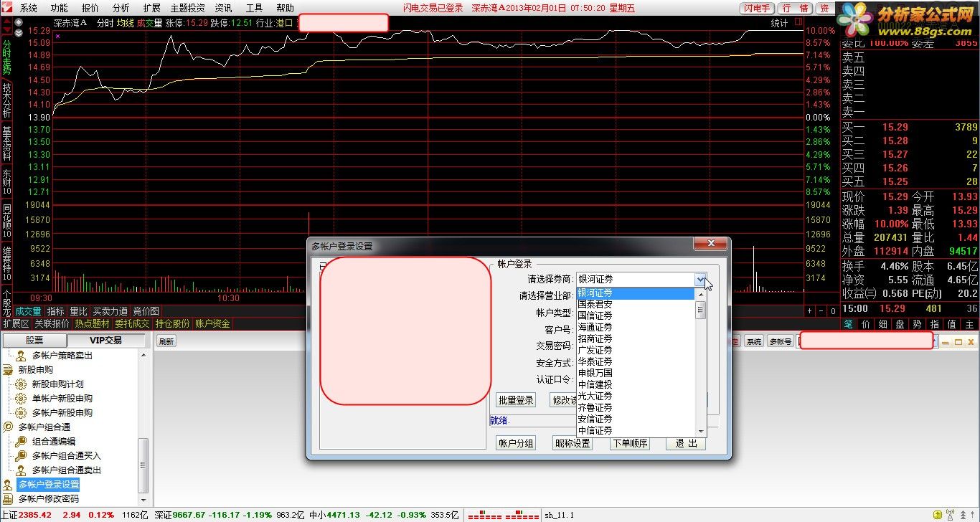This screenshot has height=522, width=980.
Task: Click the small square icon next to 统计
Action: (x=798, y=23)
